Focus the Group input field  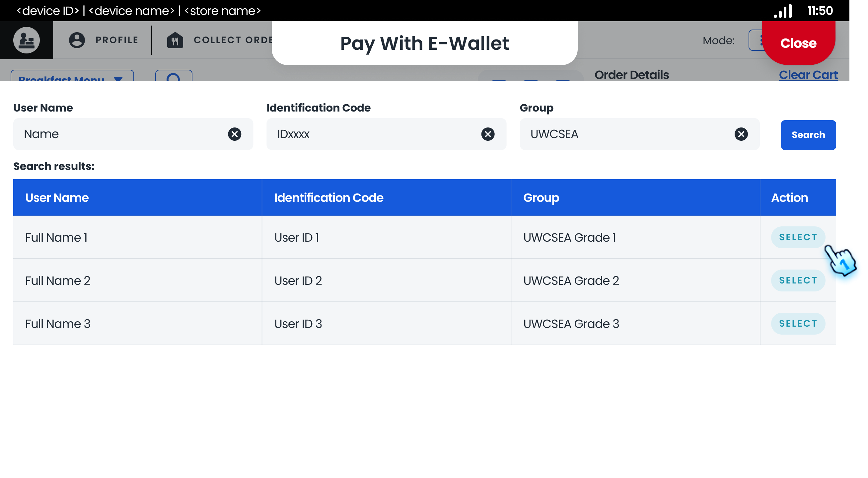coord(627,134)
